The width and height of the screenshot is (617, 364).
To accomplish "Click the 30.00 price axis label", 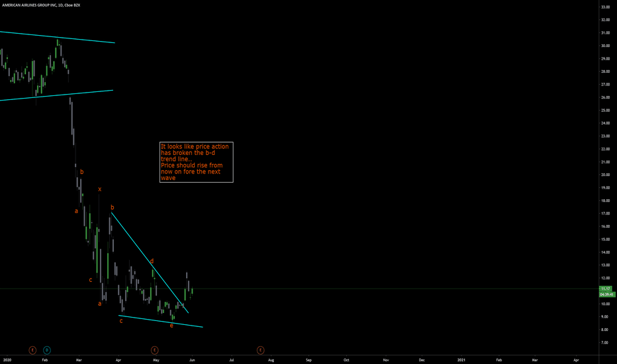I will 605,46.
